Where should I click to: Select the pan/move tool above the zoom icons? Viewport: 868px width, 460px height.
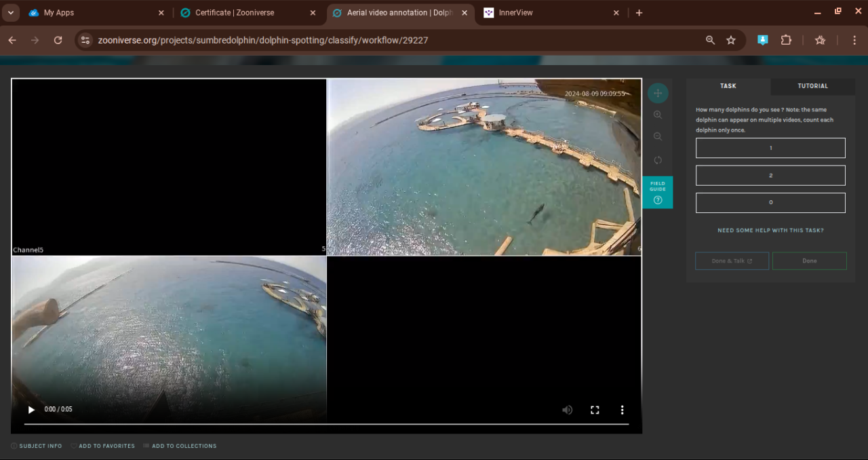(x=657, y=93)
